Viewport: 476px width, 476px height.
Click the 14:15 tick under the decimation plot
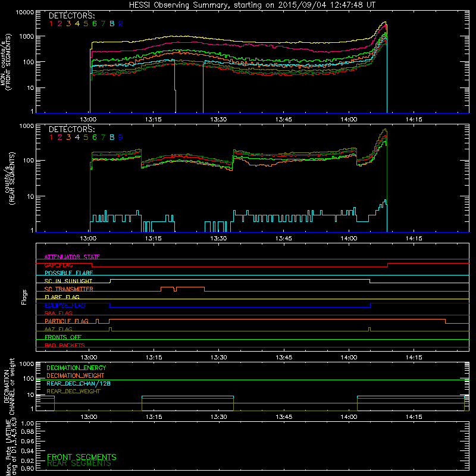[x=414, y=417]
